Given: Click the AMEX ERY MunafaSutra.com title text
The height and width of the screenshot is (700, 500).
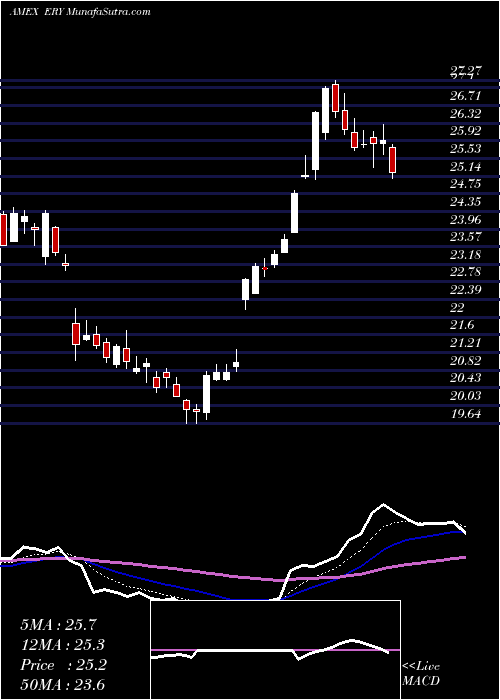Looking at the screenshot, I should pyautogui.click(x=80, y=12).
